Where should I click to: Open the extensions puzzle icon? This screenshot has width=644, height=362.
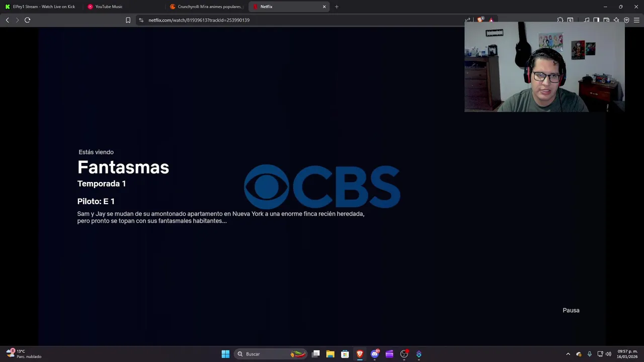[x=560, y=20]
